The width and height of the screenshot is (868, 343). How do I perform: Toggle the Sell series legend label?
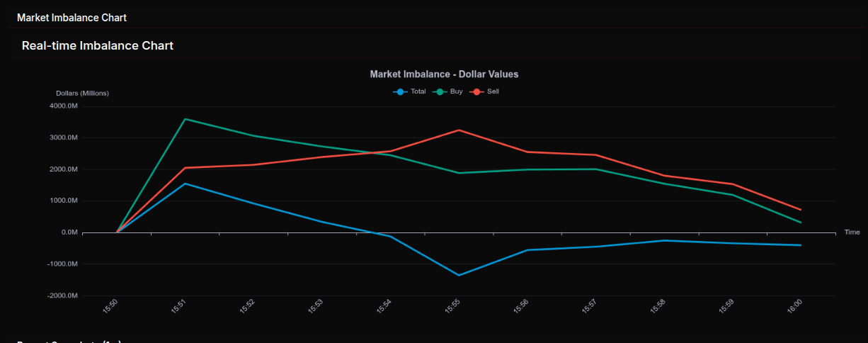pos(493,91)
